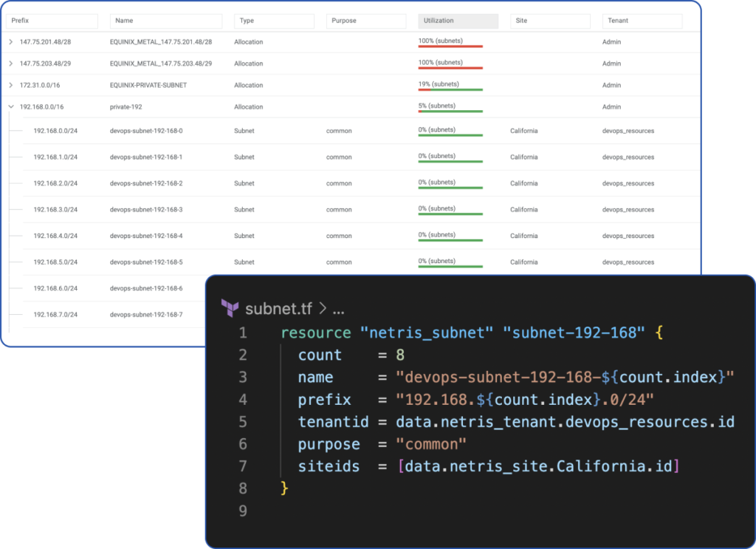Select the subnet.tf breadcrumb file name
Screen dimensions: 756x549
point(278,308)
